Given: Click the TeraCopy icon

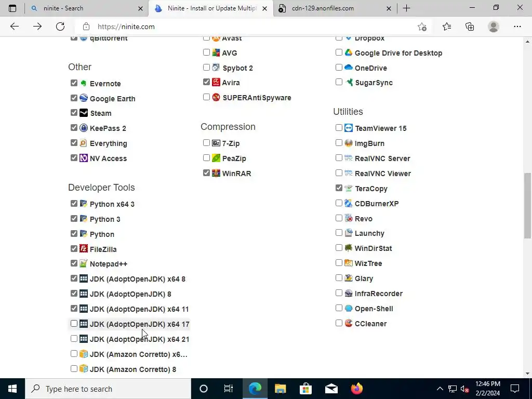Looking at the screenshot, I should point(349,188).
